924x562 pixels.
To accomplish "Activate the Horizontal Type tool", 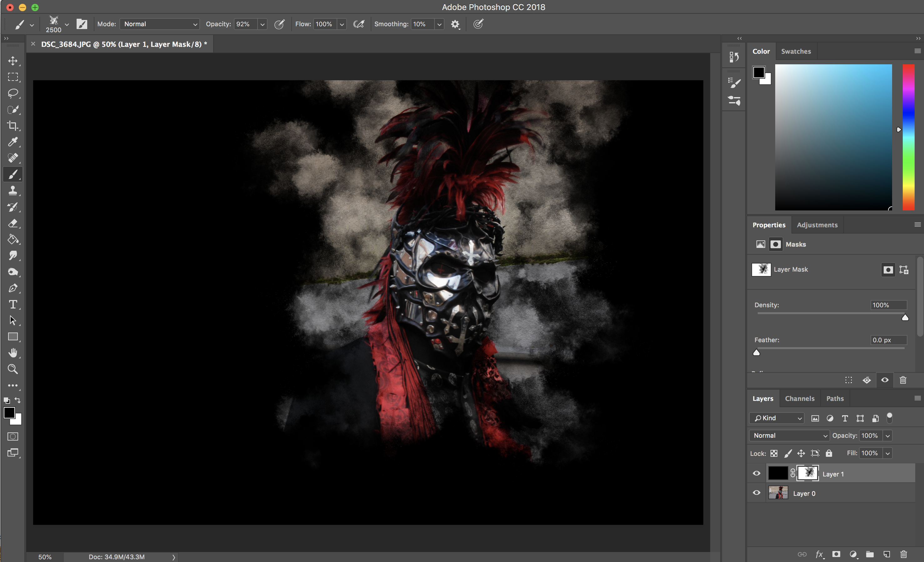I will (13, 304).
